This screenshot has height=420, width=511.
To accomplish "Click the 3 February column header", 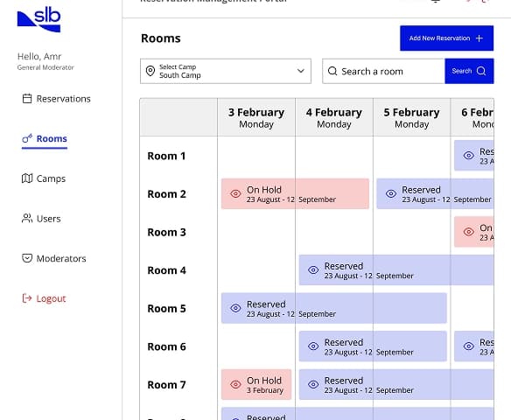I will pyautogui.click(x=256, y=117).
